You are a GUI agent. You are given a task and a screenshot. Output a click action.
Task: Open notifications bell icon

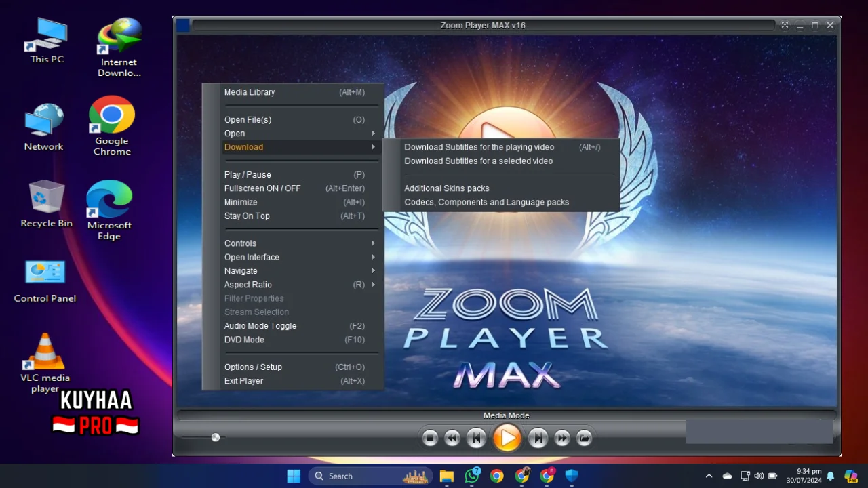pos(830,476)
